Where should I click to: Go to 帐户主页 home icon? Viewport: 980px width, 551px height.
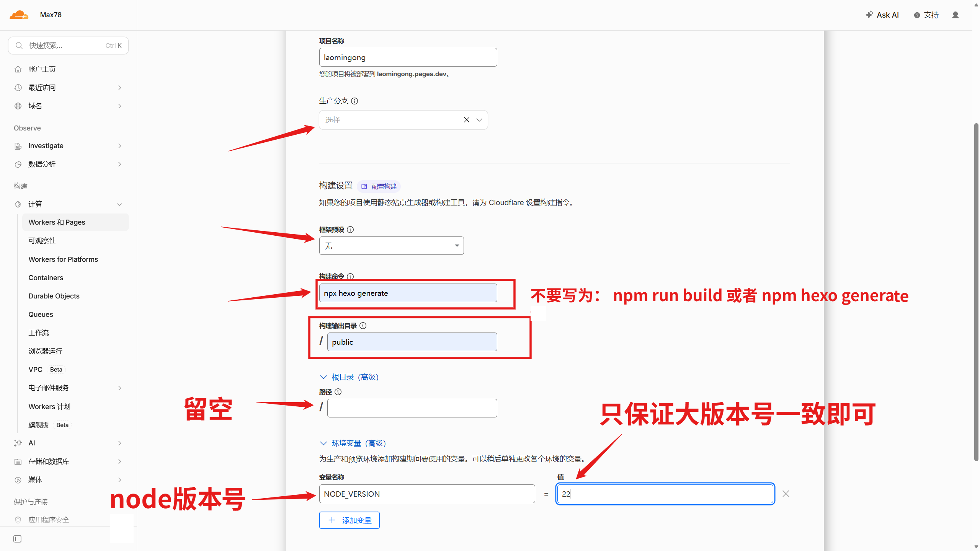[18, 69]
